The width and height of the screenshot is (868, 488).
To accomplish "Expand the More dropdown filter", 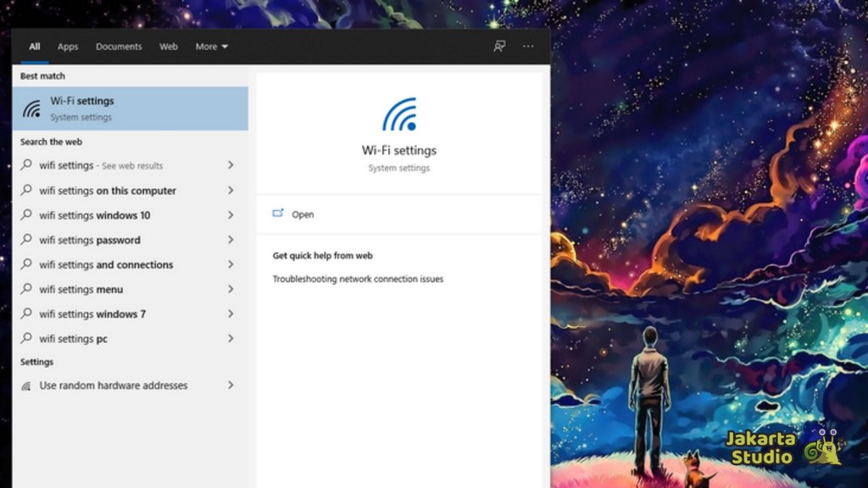I will [x=211, y=47].
